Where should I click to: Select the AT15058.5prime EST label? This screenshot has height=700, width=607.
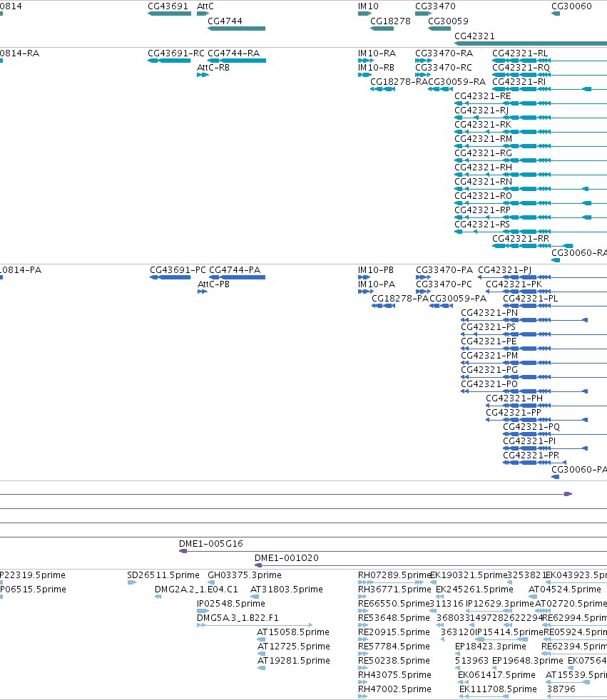[x=293, y=632]
